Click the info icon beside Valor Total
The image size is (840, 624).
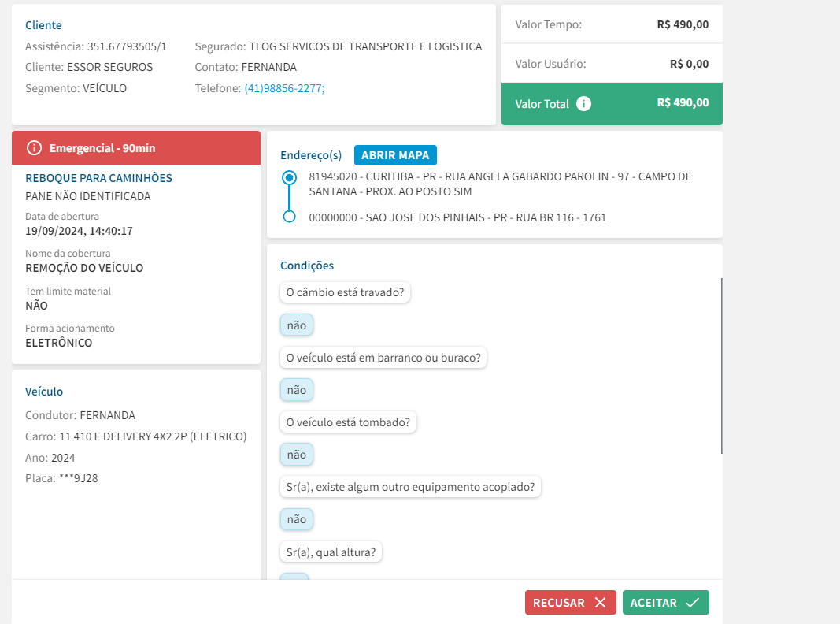coord(583,104)
